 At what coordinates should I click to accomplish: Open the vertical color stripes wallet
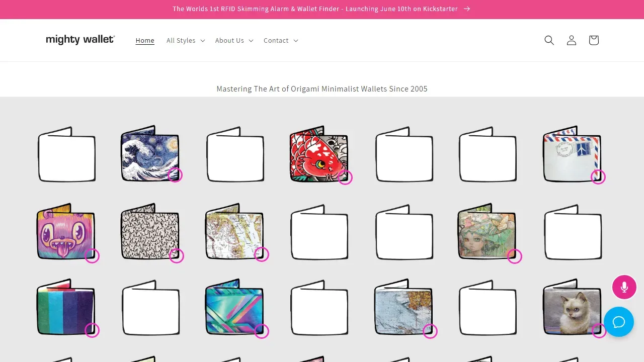[66, 307]
